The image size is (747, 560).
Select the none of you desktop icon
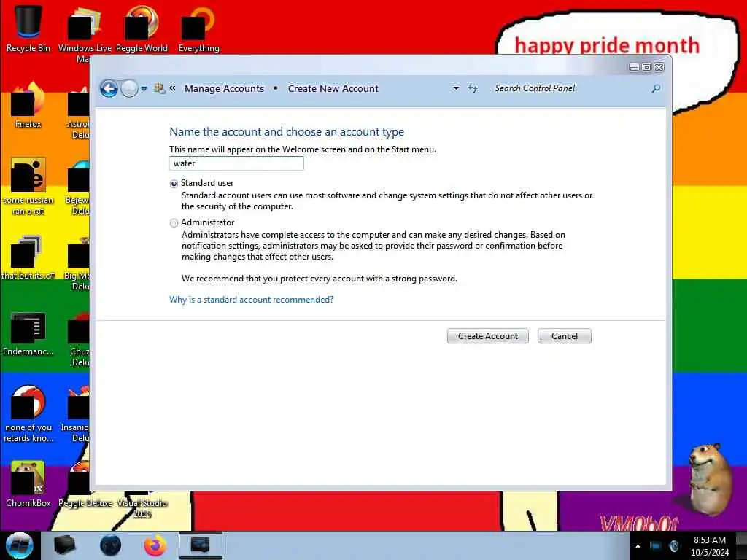(x=28, y=413)
